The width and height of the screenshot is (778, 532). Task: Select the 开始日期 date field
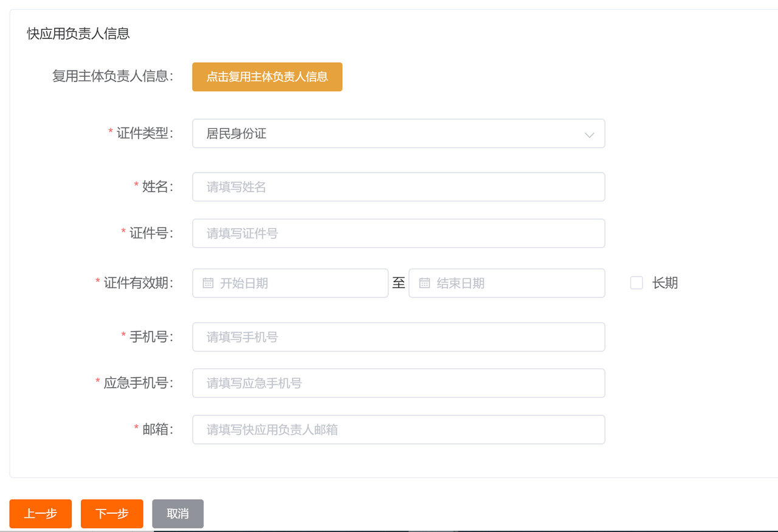291,283
